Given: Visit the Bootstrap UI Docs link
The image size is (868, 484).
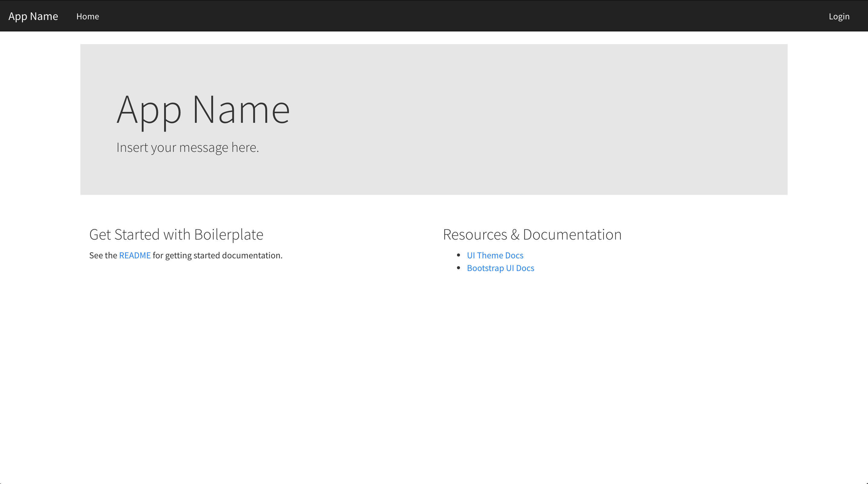Looking at the screenshot, I should (x=500, y=268).
